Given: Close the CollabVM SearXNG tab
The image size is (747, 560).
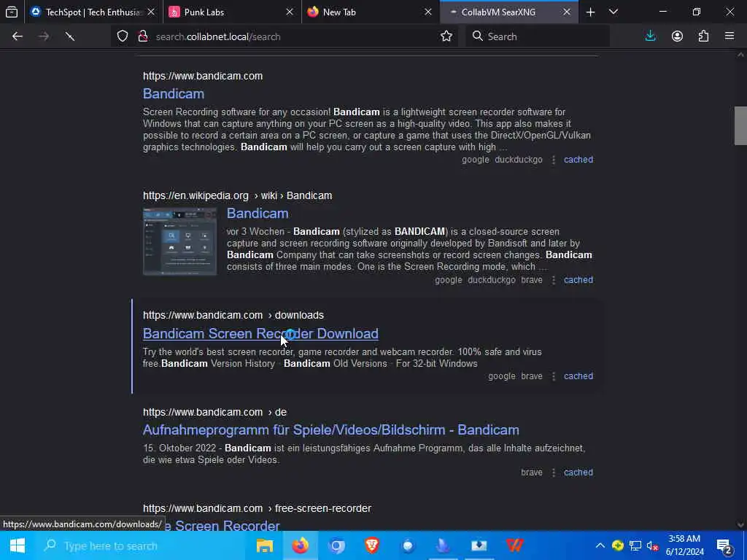Looking at the screenshot, I should 566,12.
